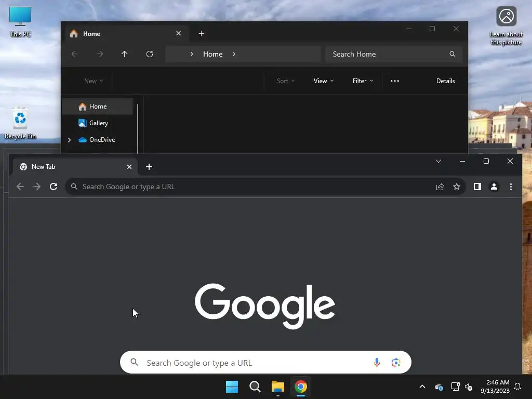Open taskbar Search

click(255, 387)
